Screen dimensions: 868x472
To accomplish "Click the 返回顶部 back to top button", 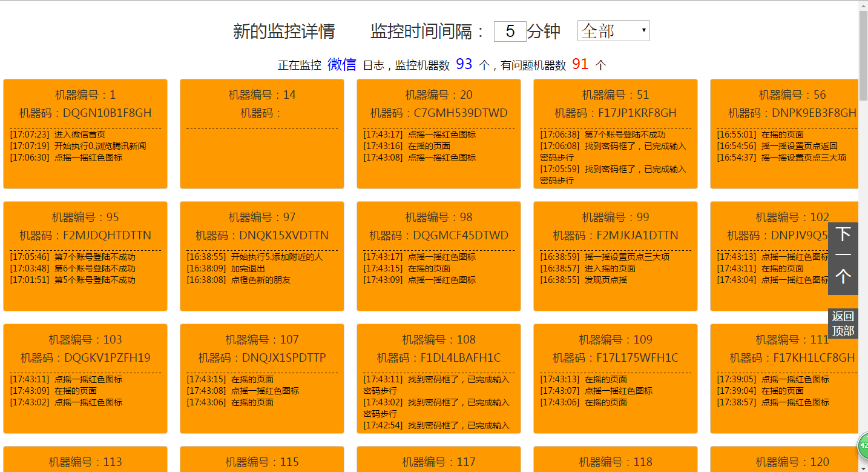I will coord(843,324).
